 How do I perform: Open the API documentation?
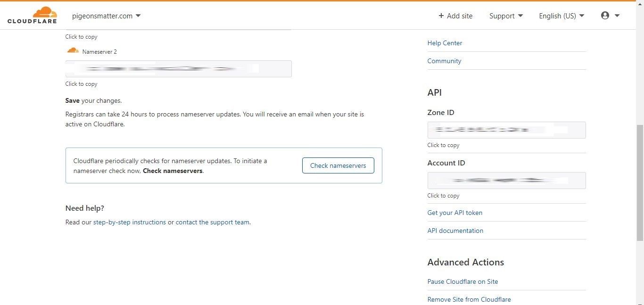tap(455, 231)
